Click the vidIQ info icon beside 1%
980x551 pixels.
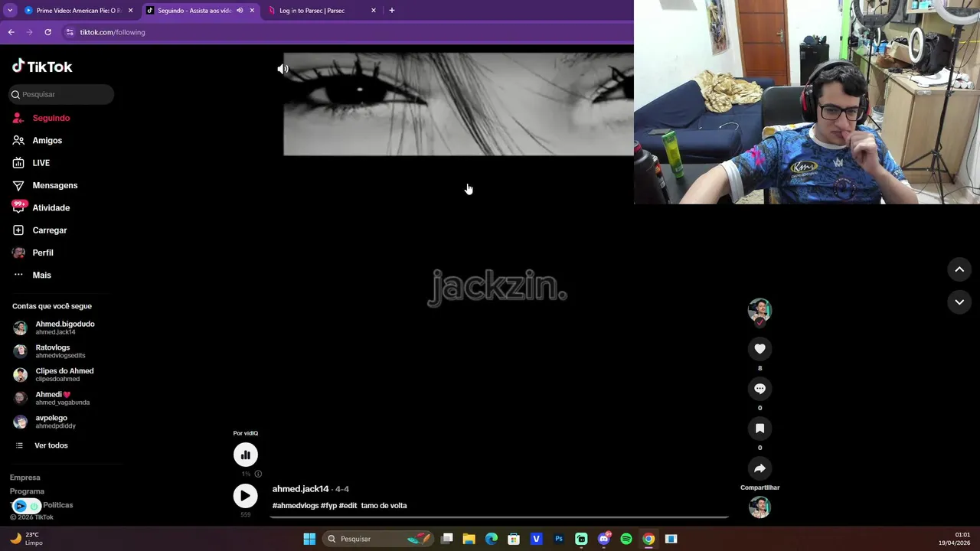click(x=258, y=474)
